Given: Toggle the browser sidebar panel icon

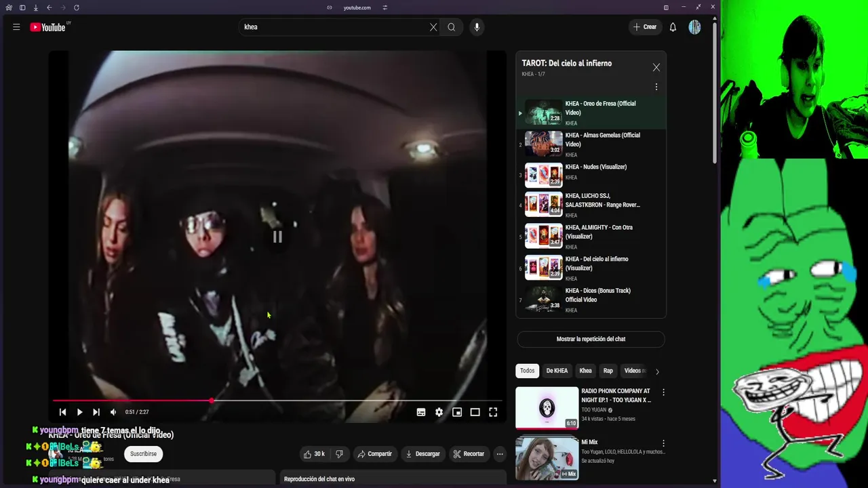Looking at the screenshot, I should [22, 7].
